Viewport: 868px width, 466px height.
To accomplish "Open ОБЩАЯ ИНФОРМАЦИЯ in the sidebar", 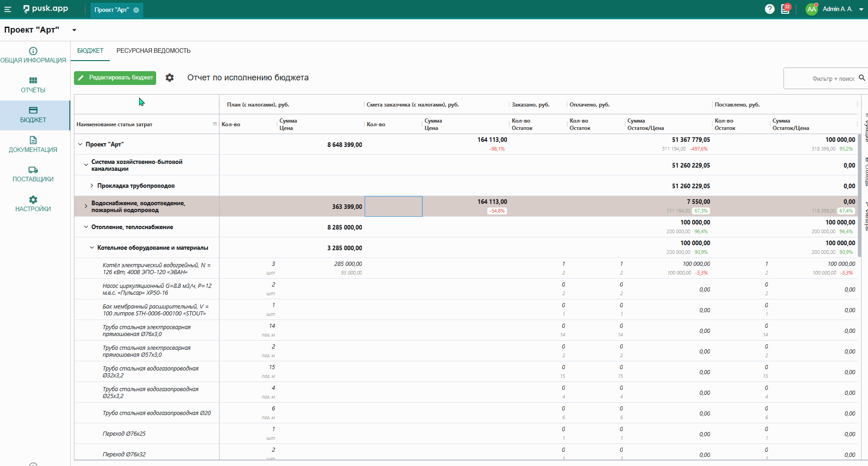I will click(33, 55).
